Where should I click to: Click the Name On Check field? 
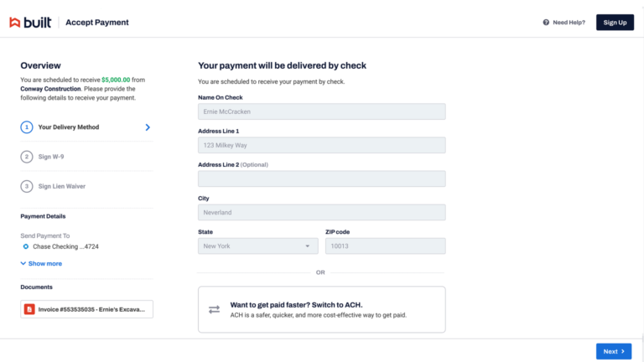coord(322,111)
